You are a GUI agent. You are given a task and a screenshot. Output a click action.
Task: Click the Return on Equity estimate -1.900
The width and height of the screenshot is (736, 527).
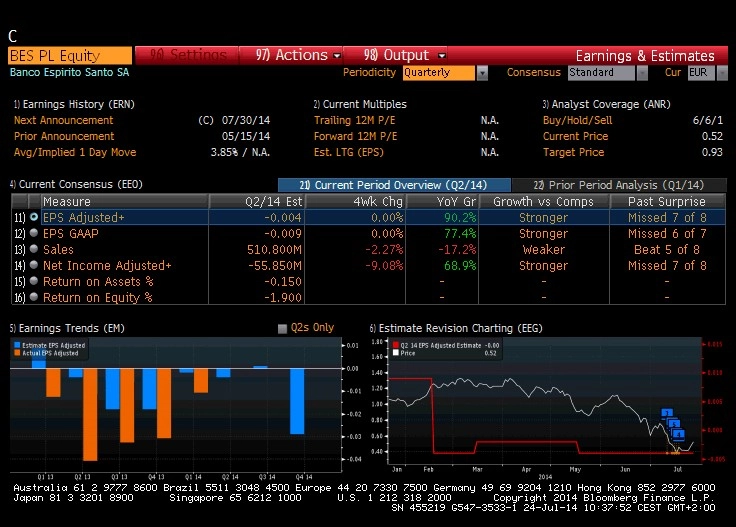coord(283,297)
